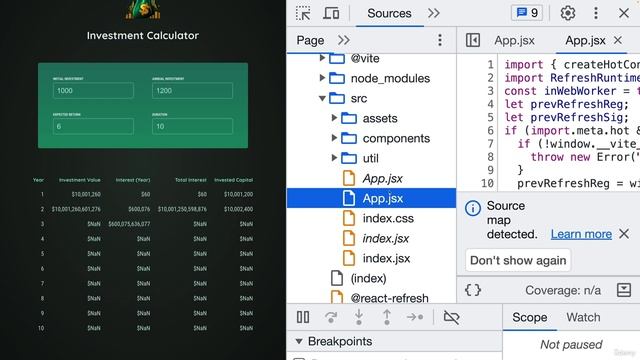Select the src folder icon
Image resolution: width=640 pixels, height=360 pixels.
[337, 98]
